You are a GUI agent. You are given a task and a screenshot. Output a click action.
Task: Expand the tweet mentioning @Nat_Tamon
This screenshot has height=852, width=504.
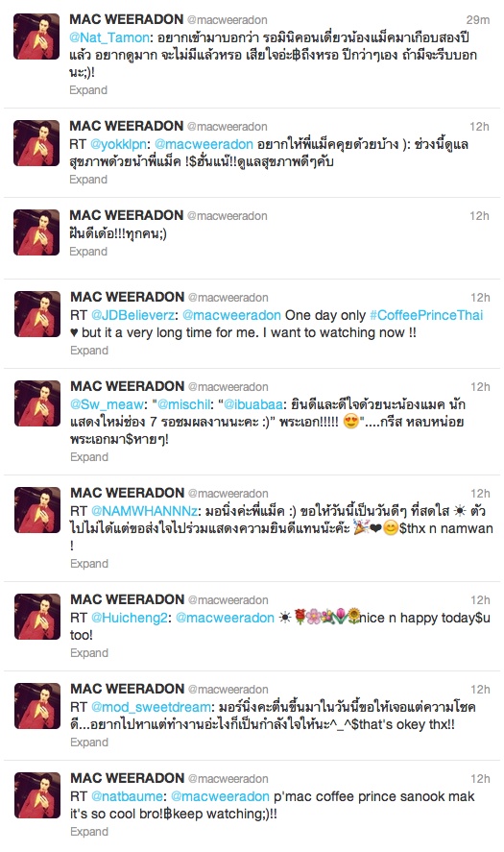coord(88,90)
